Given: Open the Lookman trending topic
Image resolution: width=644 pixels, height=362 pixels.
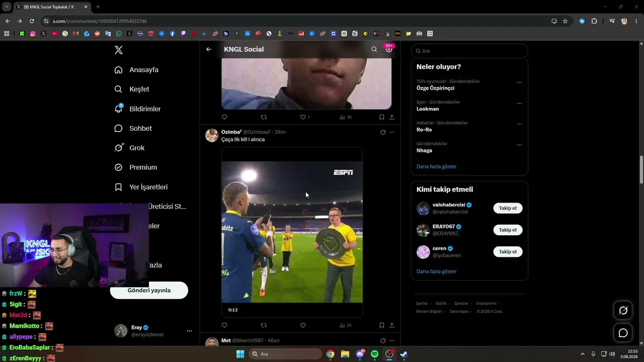Looking at the screenshot, I should coord(428,109).
